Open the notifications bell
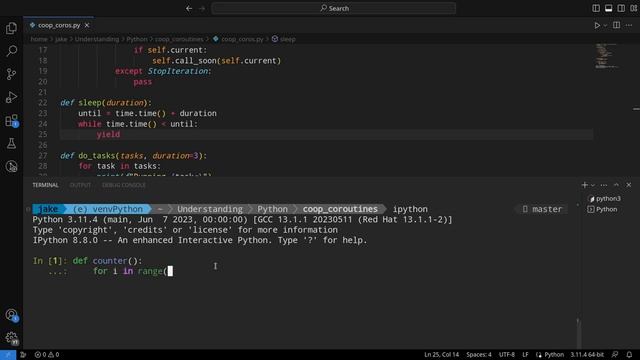The image size is (640, 360). (x=629, y=355)
